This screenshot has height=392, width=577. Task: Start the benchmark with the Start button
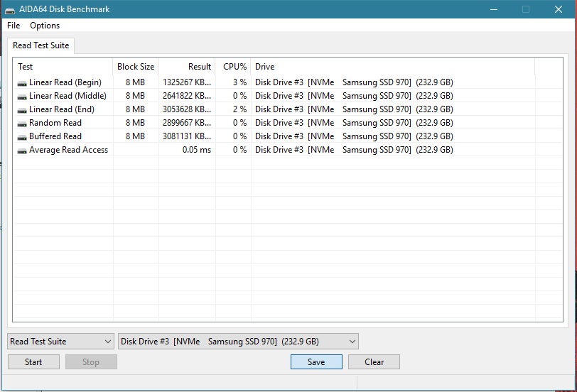(33, 362)
